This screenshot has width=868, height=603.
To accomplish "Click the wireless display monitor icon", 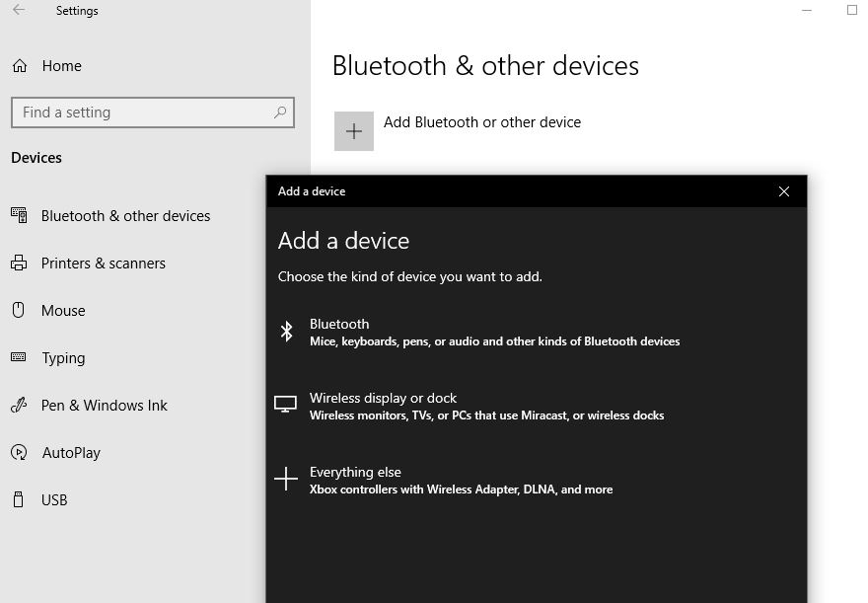I will (x=286, y=405).
